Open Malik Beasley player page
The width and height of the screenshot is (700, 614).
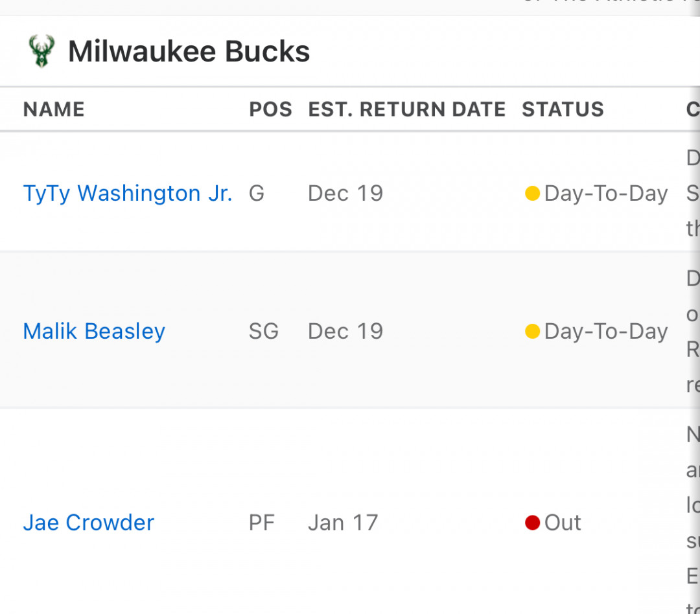tap(94, 332)
